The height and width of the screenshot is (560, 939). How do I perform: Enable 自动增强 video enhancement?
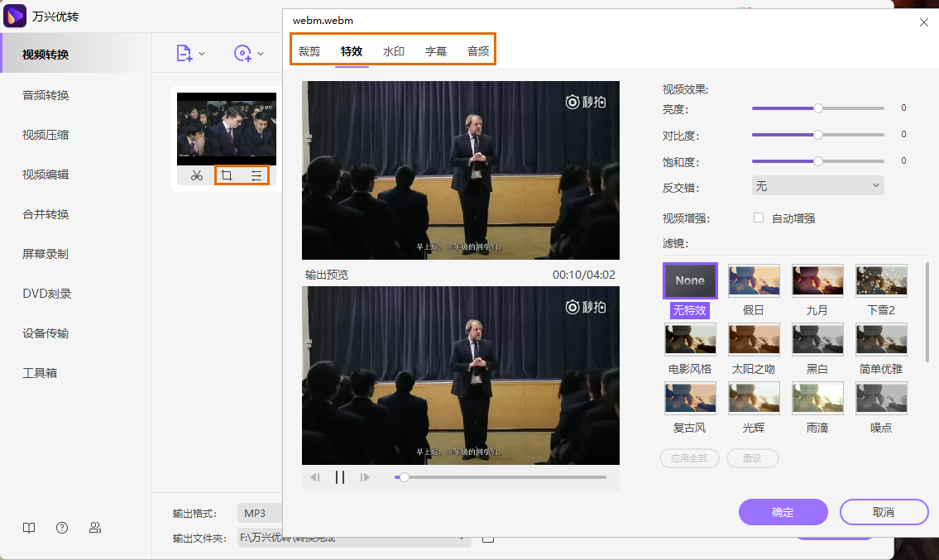[x=759, y=218]
